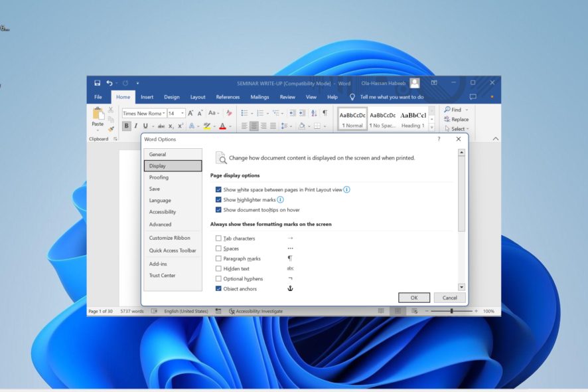Expand the Styles gallery more arrow
588x392 pixels.
[x=432, y=128]
